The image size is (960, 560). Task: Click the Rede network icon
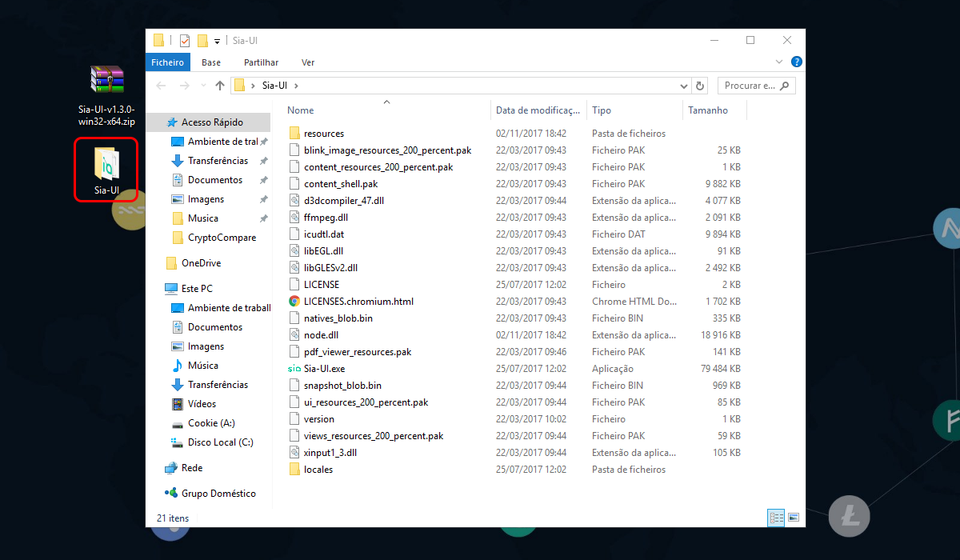pos(171,468)
